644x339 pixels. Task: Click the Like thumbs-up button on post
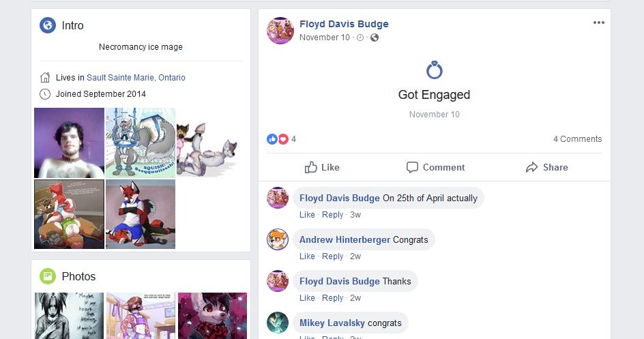tap(322, 167)
